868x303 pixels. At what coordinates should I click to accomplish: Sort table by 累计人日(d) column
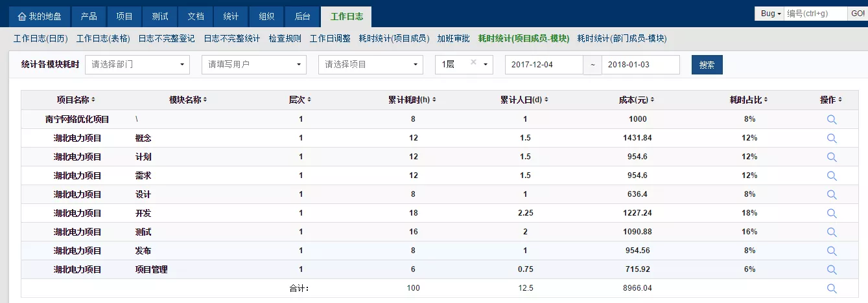(x=525, y=100)
